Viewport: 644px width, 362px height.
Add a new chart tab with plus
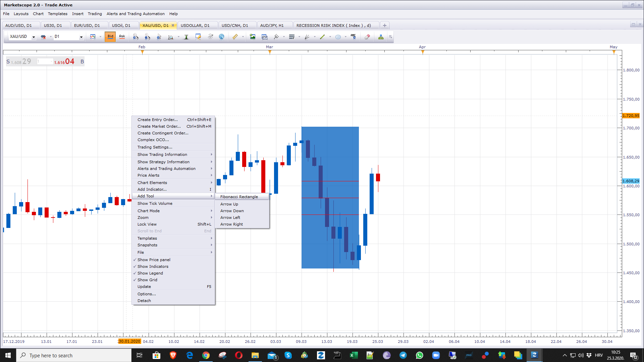[x=385, y=25]
